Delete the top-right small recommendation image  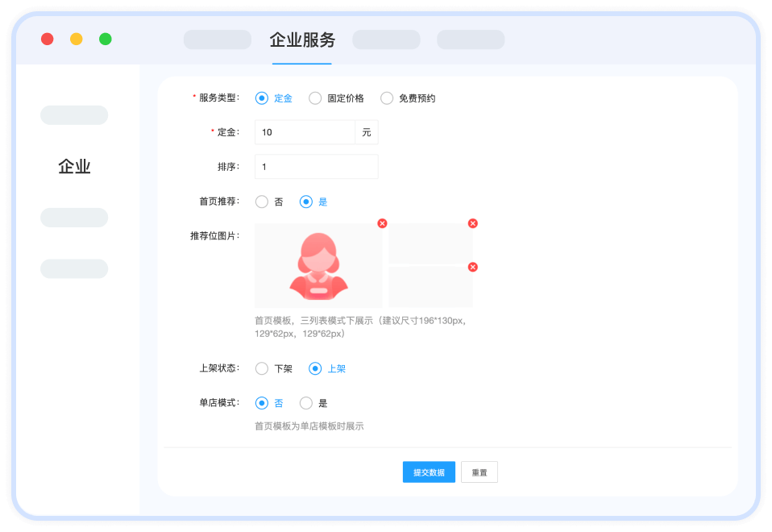(x=473, y=223)
